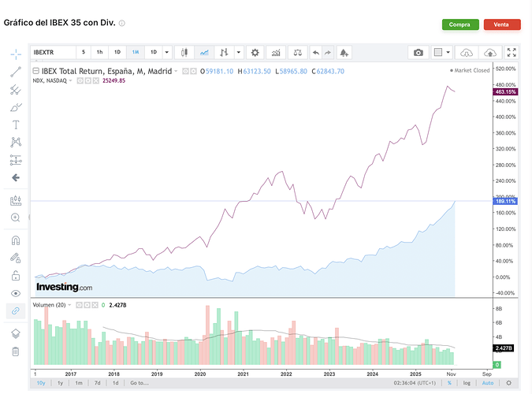Select the pitchfork drawing tool

click(x=16, y=90)
